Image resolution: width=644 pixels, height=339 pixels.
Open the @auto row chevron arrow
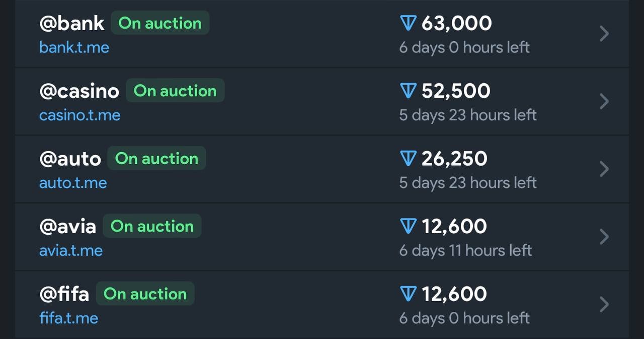click(x=604, y=169)
